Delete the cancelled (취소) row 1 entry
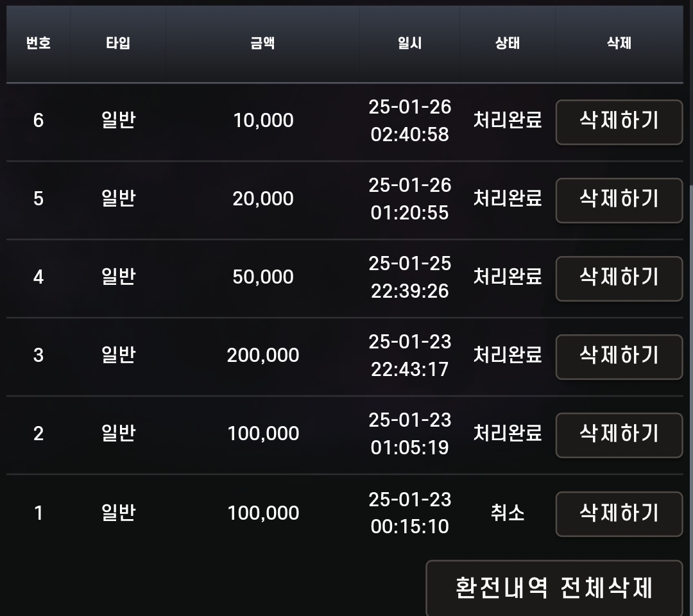Screen dimensions: 693x616 coord(619,513)
